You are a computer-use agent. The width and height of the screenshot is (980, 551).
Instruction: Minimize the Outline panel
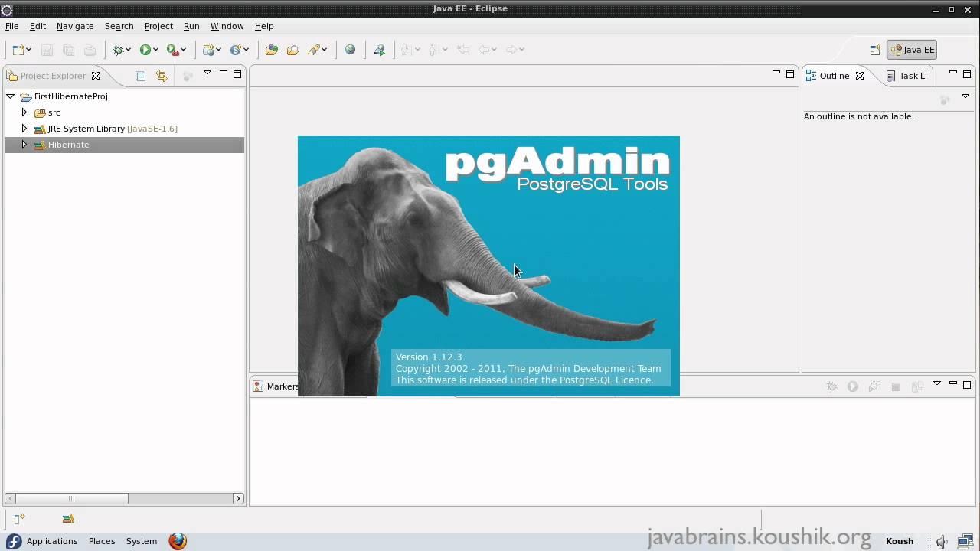point(953,73)
